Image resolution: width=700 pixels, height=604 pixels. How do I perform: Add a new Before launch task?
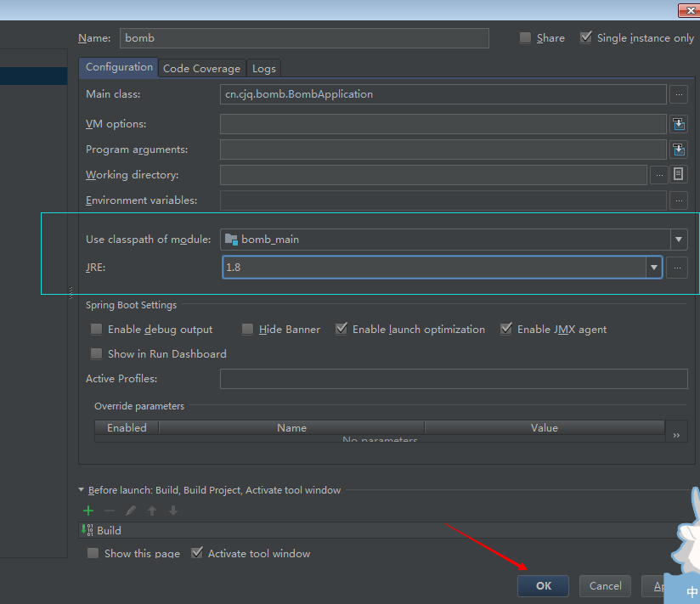point(88,511)
